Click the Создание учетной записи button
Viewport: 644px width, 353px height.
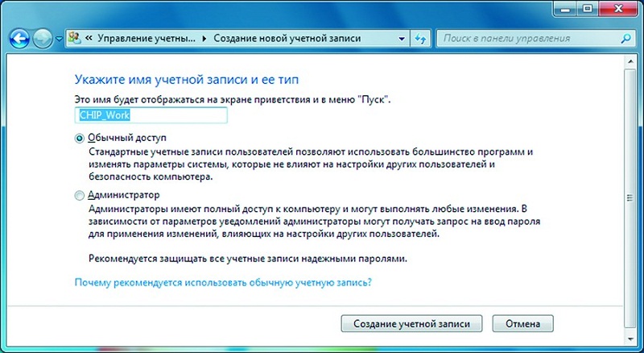click(x=411, y=323)
